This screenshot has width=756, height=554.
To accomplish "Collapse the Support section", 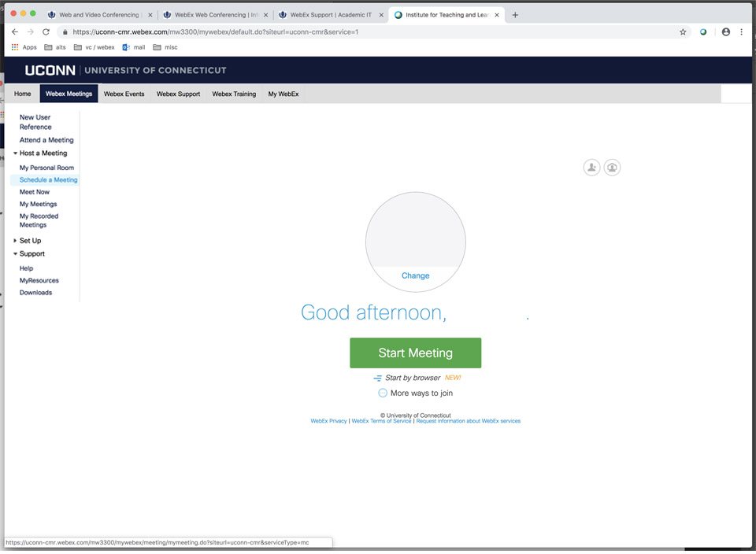I will [15, 254].
